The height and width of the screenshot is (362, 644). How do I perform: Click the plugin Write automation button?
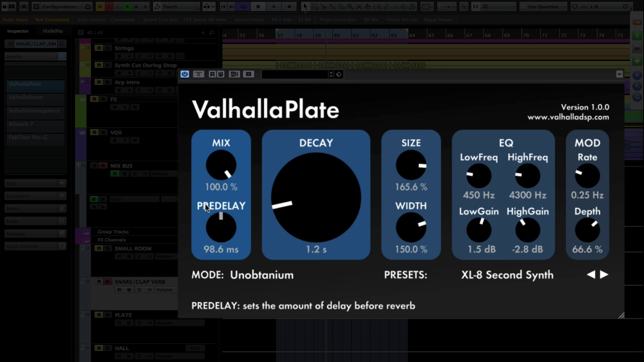coord(221,74)
